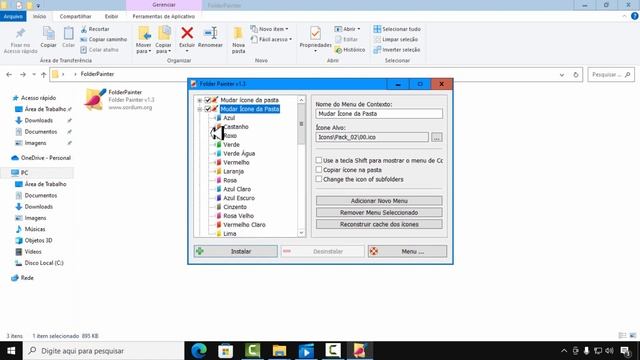This screenshot has width=640, height=360.
Task: Open Propriedades icon in ribbon
Action: pos(315,33)
